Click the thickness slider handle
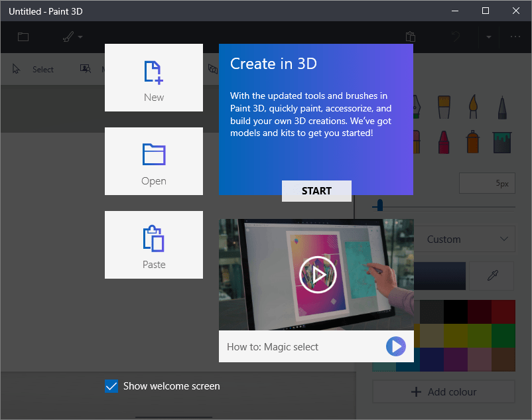Image resolution: width=532 pixels, height=420 pixels. [380, 205]
